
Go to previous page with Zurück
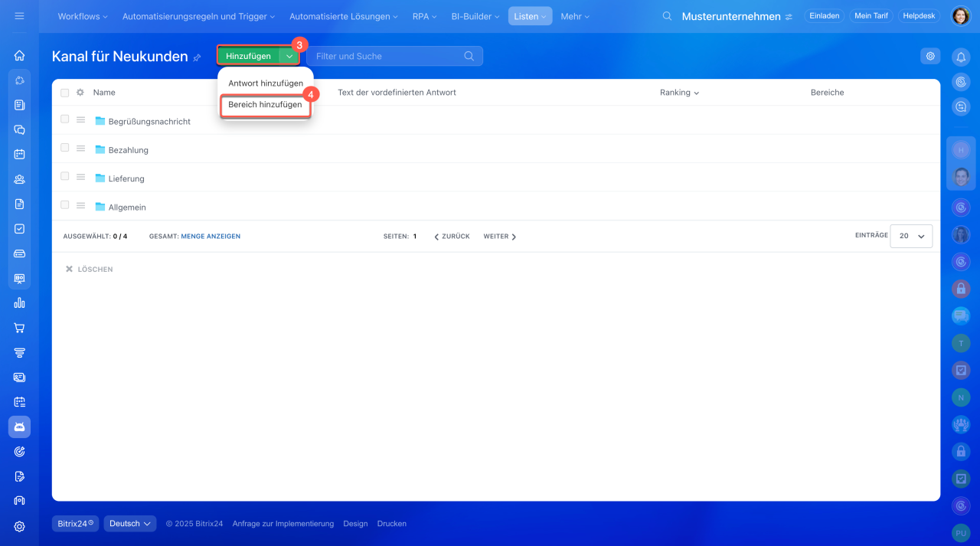point(452,237)
